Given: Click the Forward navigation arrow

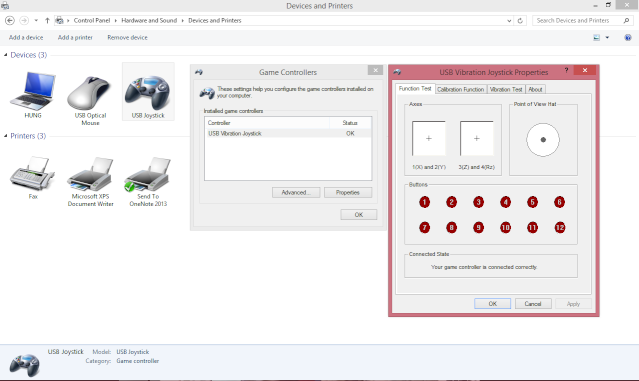Looking at the screenshot, I should pyautogui.click(x=24, y=20).
